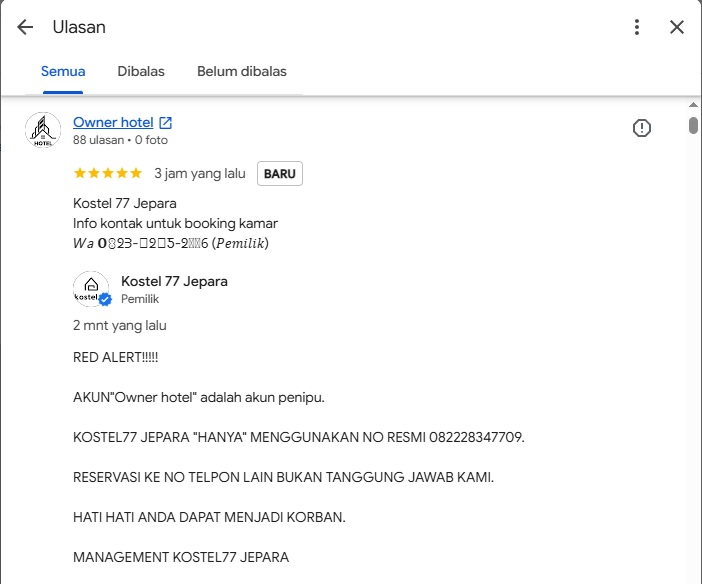The height and width of the screenshot is (584, 702).
Task: Click the "Pemilik" label under owner name
Action: click(x=140, y=299)
